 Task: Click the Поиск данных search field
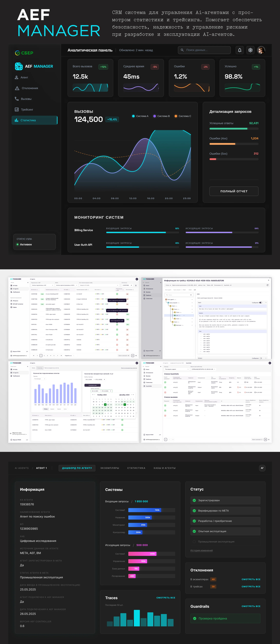click(204, 50)
